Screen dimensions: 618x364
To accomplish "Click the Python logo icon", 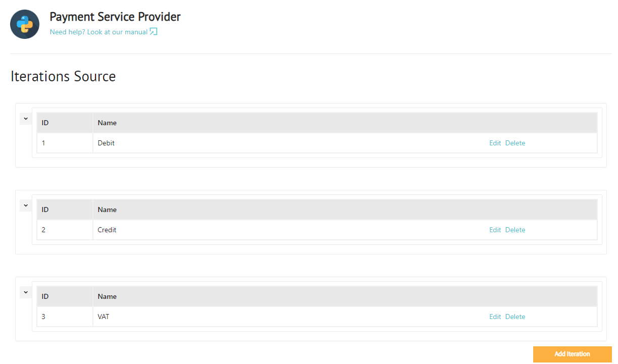I will (25, 24).
